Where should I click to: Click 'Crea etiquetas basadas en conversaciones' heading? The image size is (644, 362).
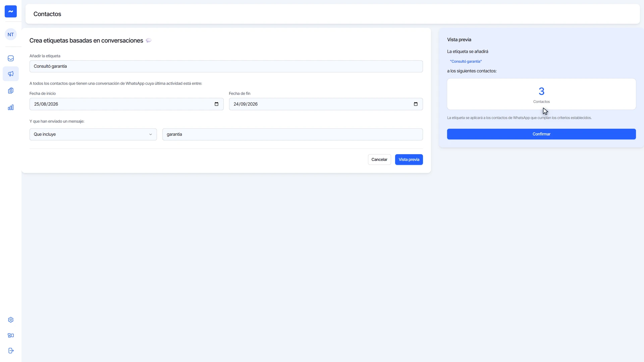(86, 41)
